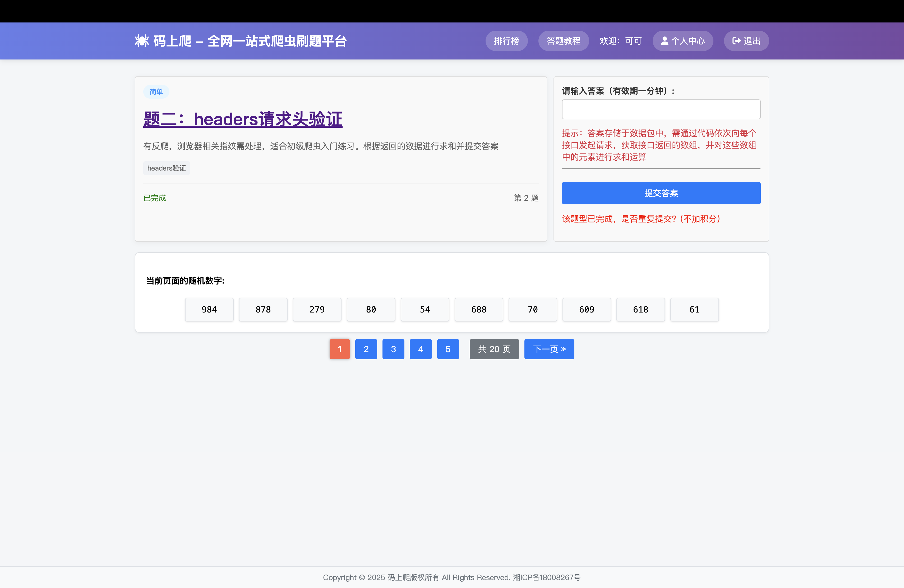
Task: Click the random number box 688
Action: [x=479, y=310]
